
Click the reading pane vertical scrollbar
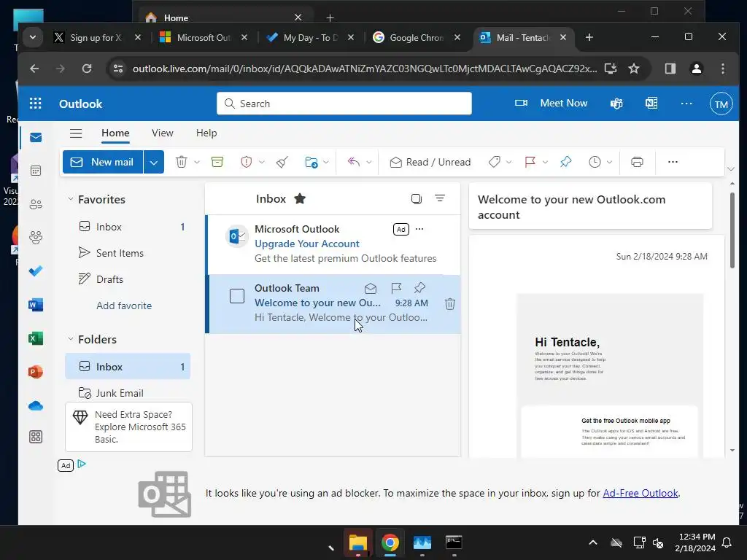click(732, 230)
